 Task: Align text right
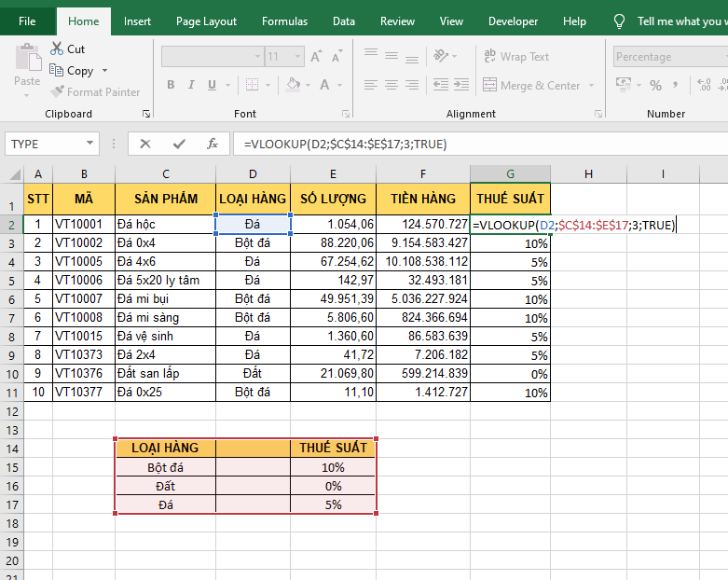tap(411, 85)
